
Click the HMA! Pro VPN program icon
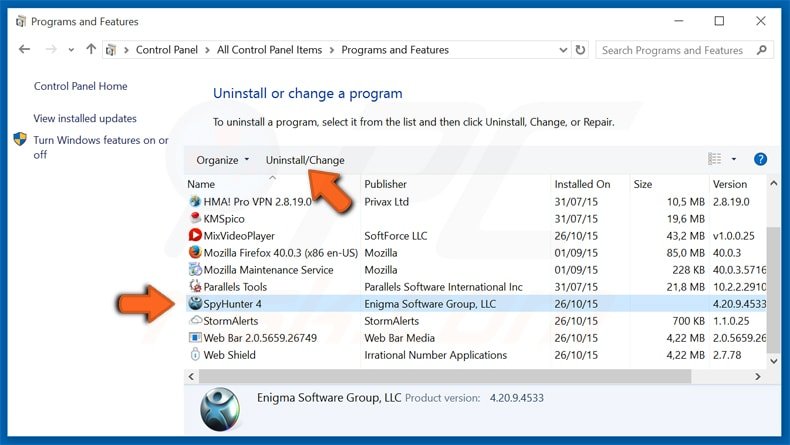(x=195, y=202)
